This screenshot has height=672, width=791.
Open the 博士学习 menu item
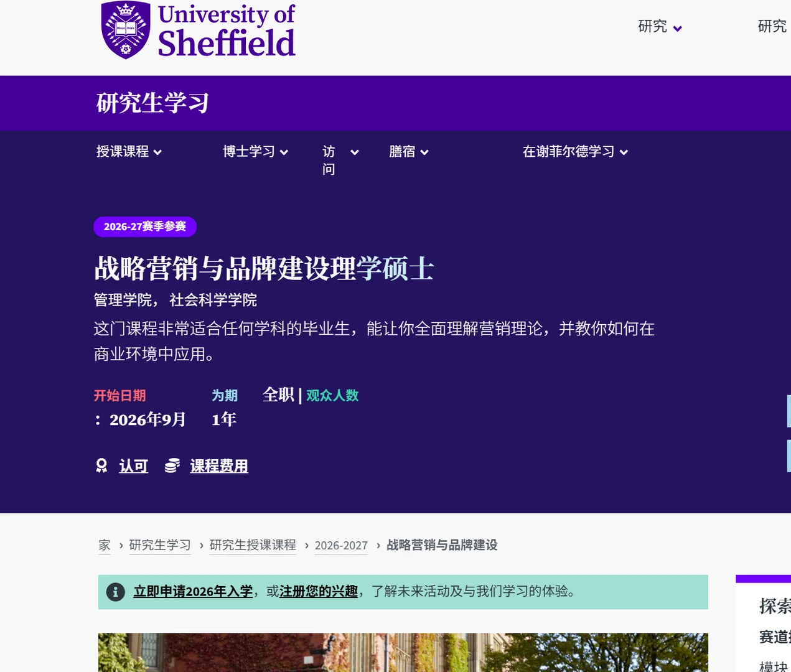249,151
